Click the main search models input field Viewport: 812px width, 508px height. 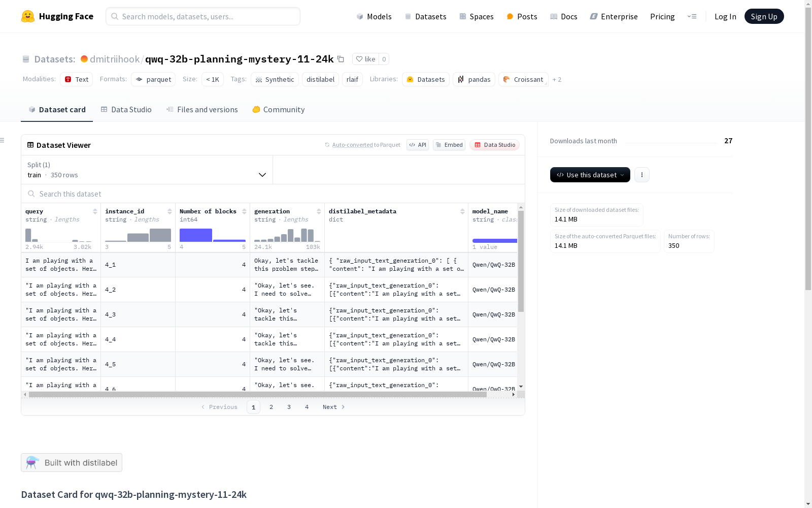click(203, 16)
